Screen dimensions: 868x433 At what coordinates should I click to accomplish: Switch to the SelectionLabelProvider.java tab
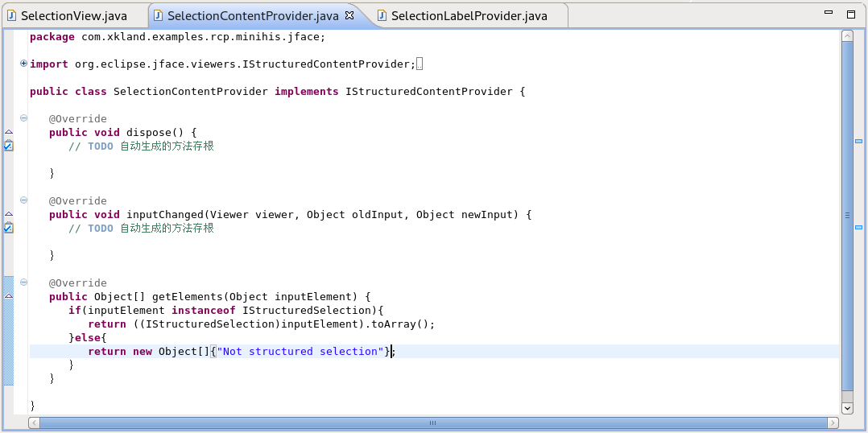tap(469, 16)
